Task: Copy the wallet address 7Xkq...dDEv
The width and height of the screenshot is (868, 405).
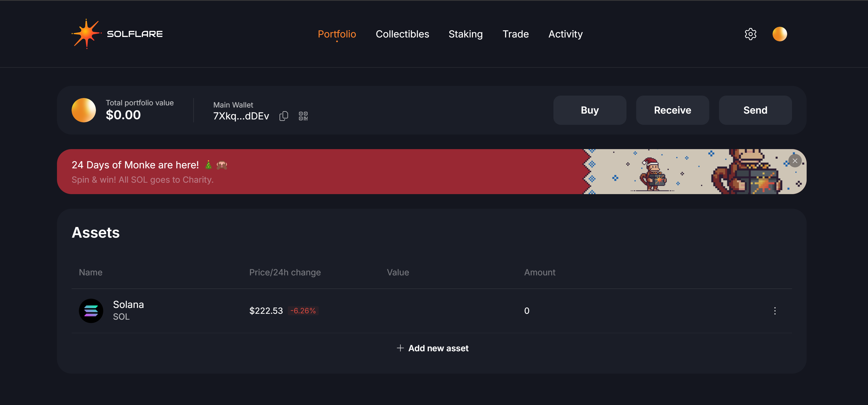Action: tap(284, 116)
